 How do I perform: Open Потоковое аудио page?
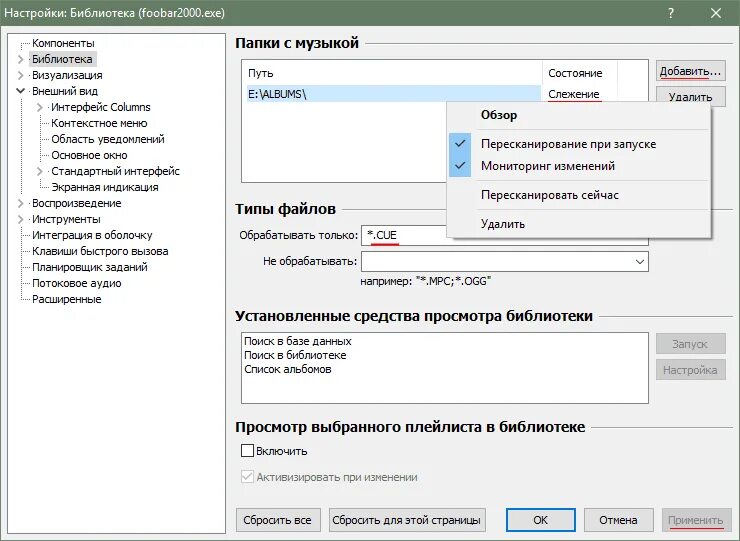tap(76, 283)
